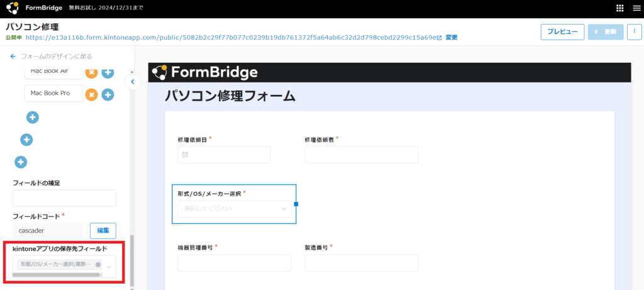Click the 変更 link next to URL

click(452, 38)
